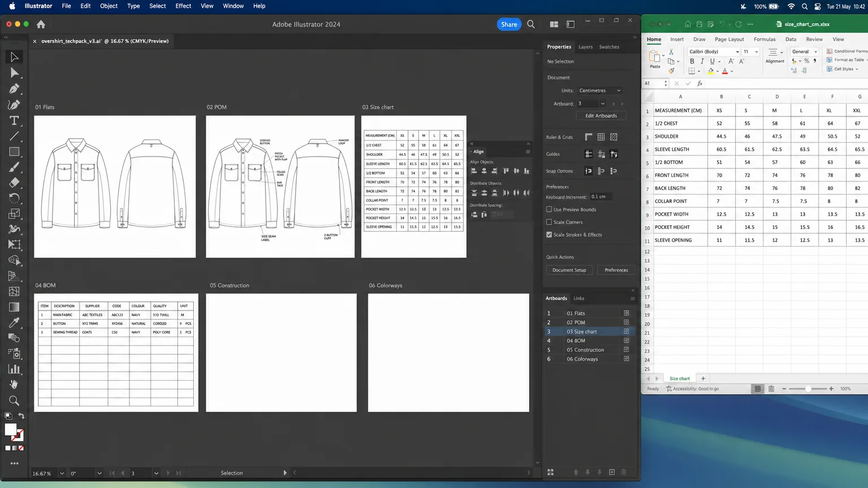
Task: Switch to the Layers panel tab
Action: coord(585,47)
